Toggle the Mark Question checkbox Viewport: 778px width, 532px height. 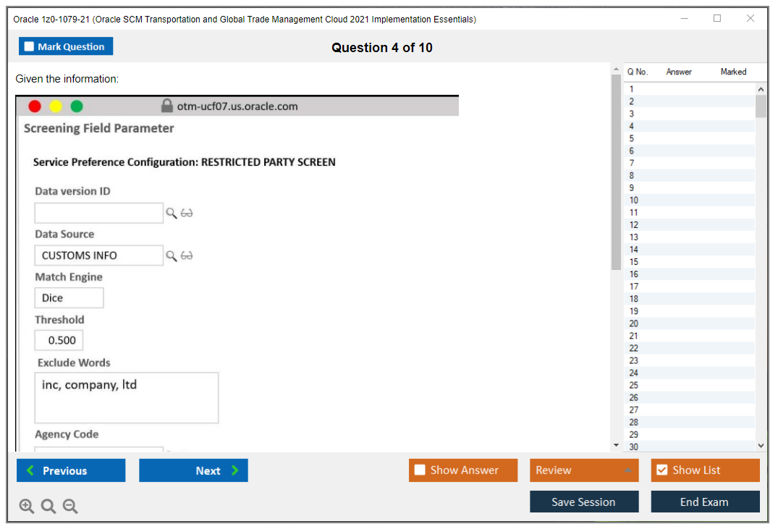tap(30, 46)
